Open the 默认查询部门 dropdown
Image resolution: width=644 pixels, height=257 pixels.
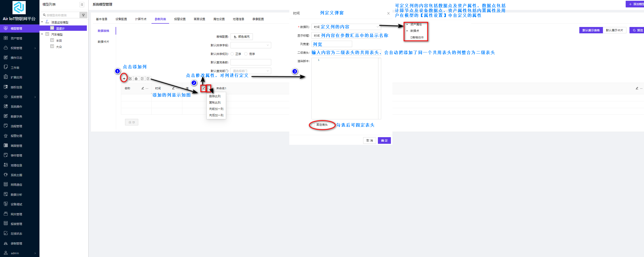pyautogui.click(x=251, y=71)
